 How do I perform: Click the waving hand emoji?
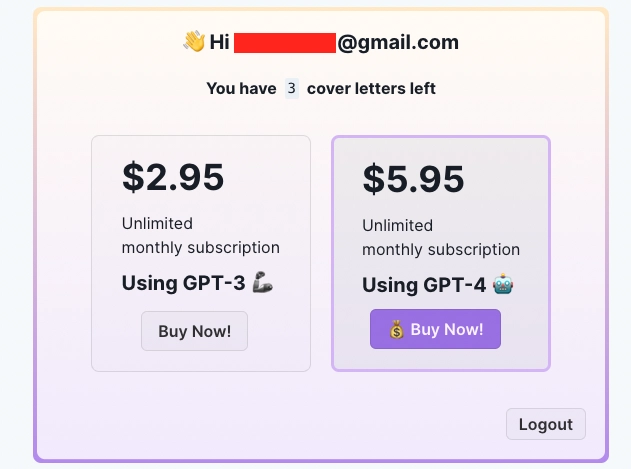coord(194,42)
